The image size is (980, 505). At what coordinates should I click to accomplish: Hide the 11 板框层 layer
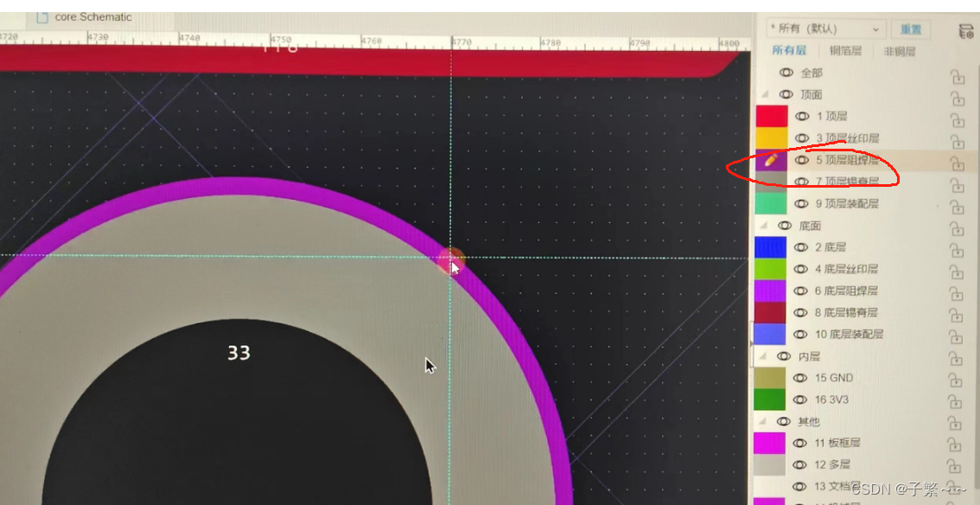800,443
